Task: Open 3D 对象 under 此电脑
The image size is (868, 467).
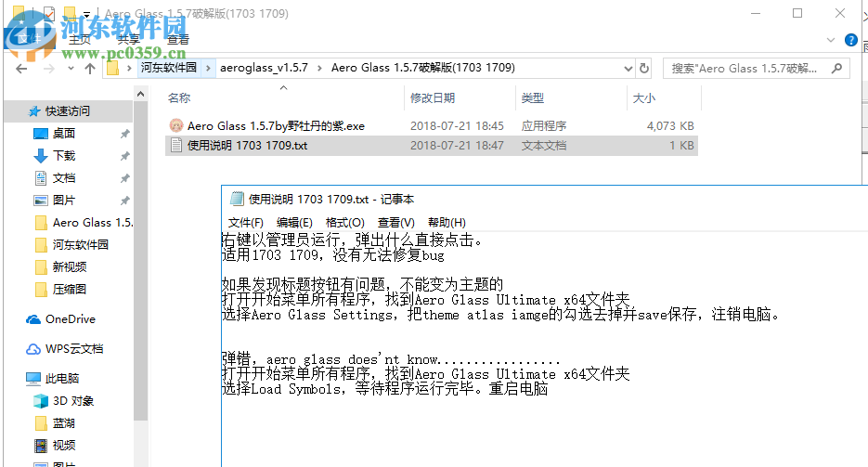Action: pyautogui.click(x=73, y=401)
